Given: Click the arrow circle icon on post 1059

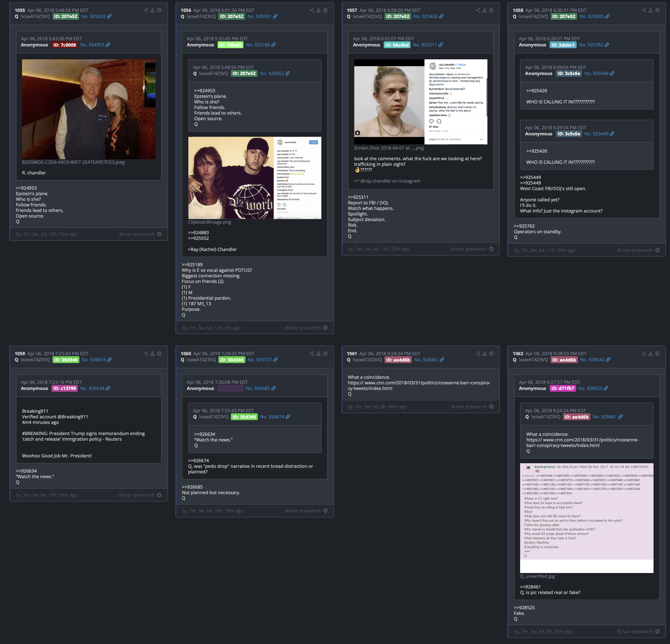Looking at the screenshot, I should coord(159,353).
